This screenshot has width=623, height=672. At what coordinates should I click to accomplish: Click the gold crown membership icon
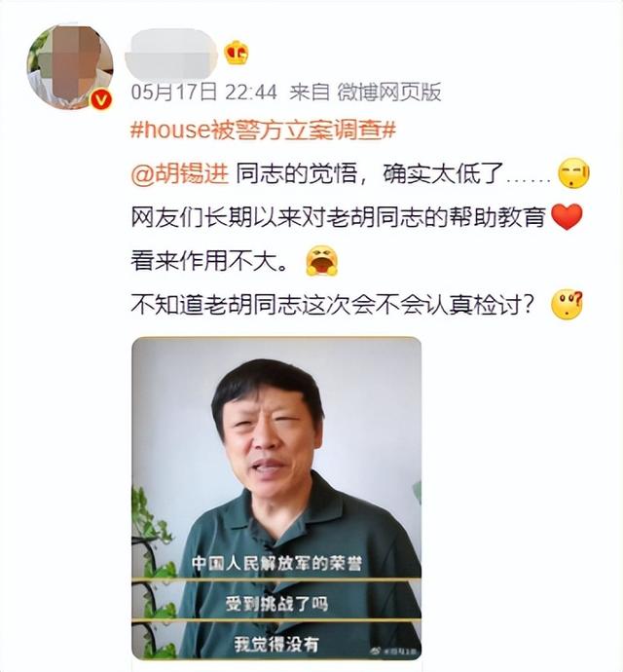(x=237, y=53)
